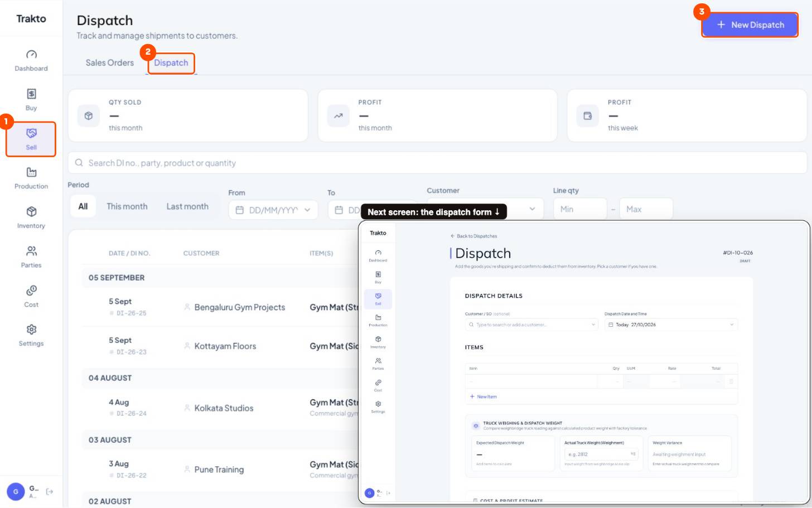This screenshot has width=812, height=508.
Task: Open the Buy section icon
Action: click(31, 94)
